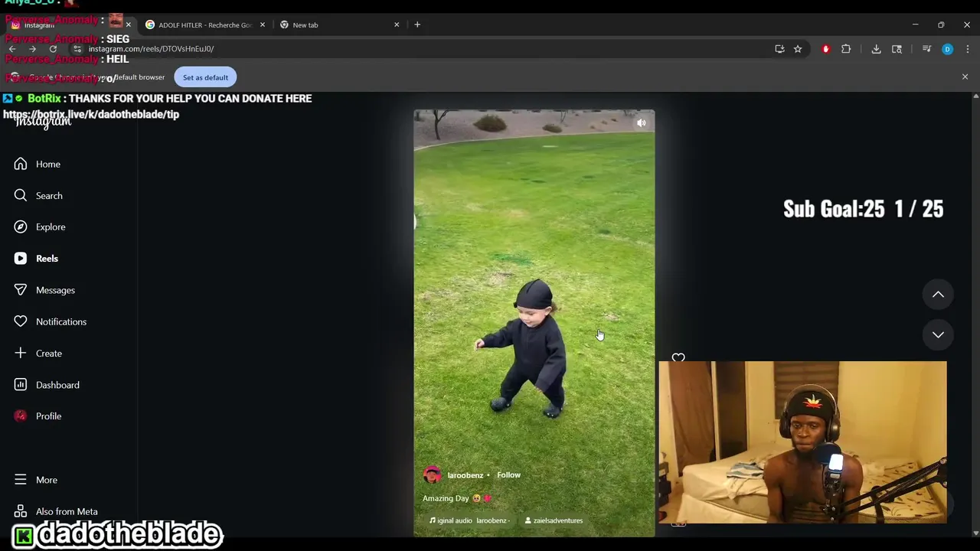Image resolution: width=980 pixels, height=551 pixels.
Task: Open laroobenz profile name
Action: [x=465, y=475]
